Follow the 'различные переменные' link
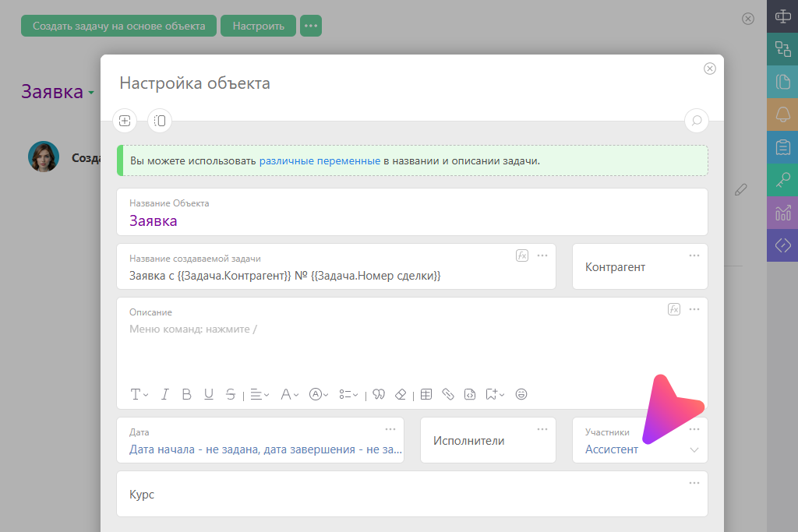This screenshot has width=798, height=532. pos(320,160)
